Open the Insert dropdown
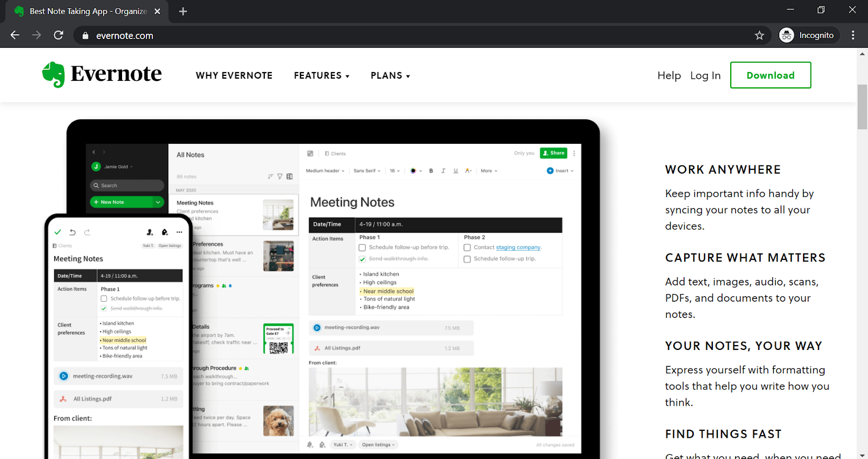This screenshot has width=868, height=459. (560, 171)
